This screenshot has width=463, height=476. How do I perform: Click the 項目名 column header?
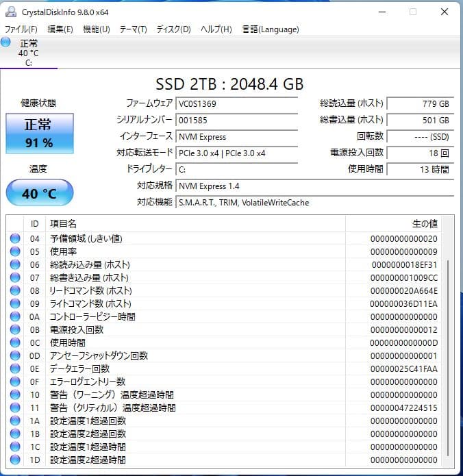coord(195,224)
